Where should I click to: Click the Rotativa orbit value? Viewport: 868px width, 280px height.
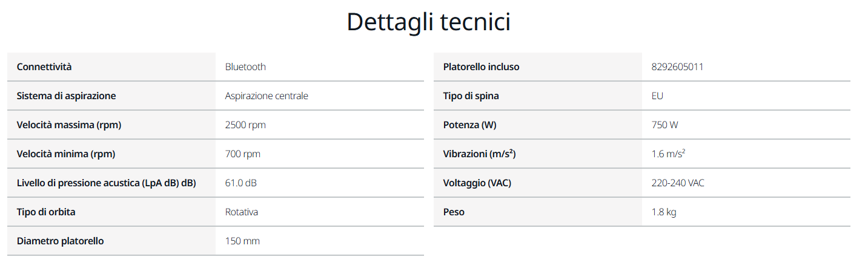tap(242, 212)
